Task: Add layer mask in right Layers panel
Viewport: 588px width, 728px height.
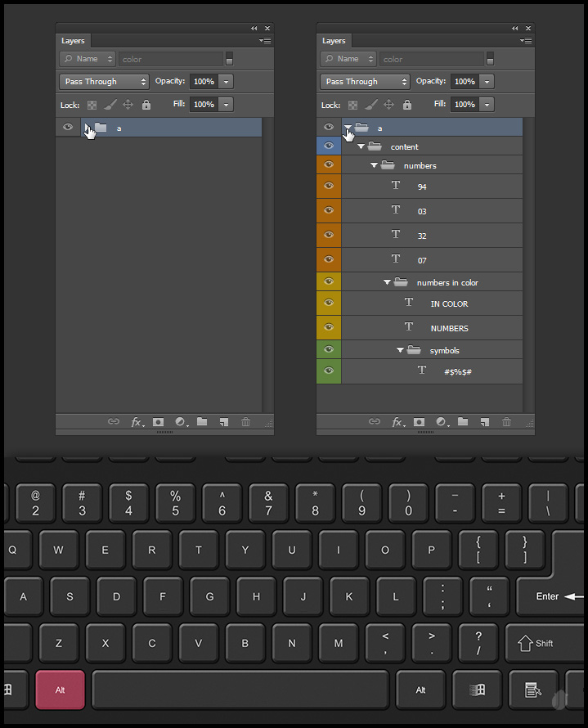Action: coord(419,422)
